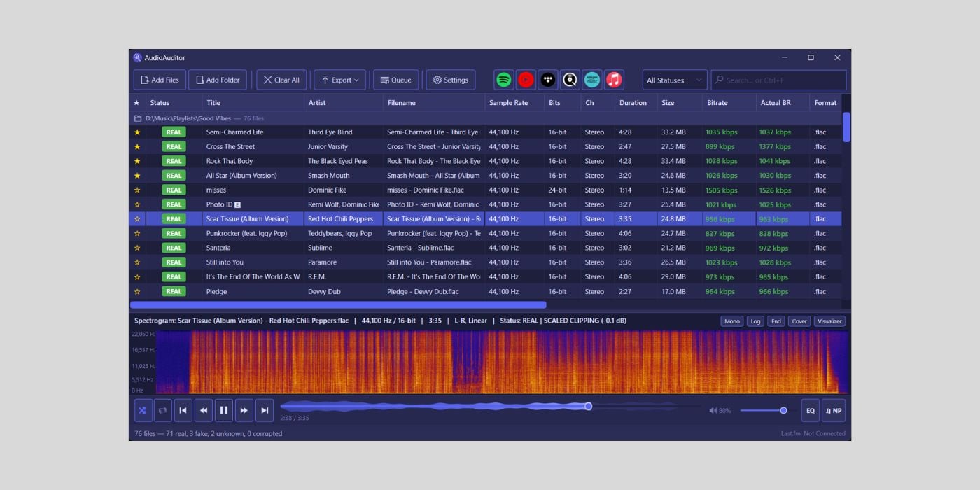
Task: Unfavorite All Star (Album Version) star
Action: click(137, 176)
